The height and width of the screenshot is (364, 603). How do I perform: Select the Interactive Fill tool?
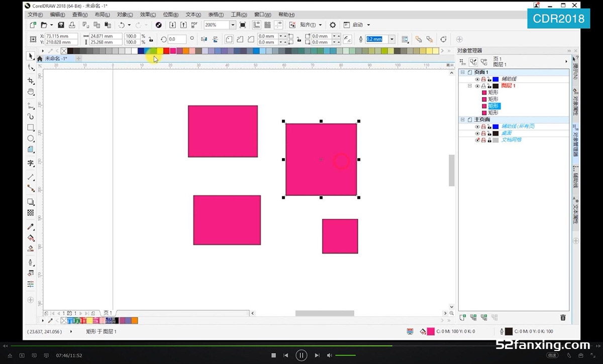coord(31,237)
